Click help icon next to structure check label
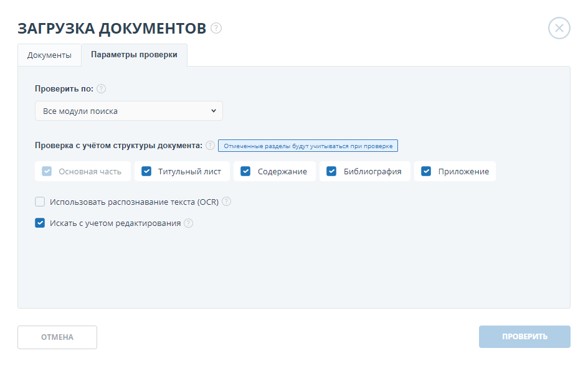588x366 pixels. [x=211, y=146]
